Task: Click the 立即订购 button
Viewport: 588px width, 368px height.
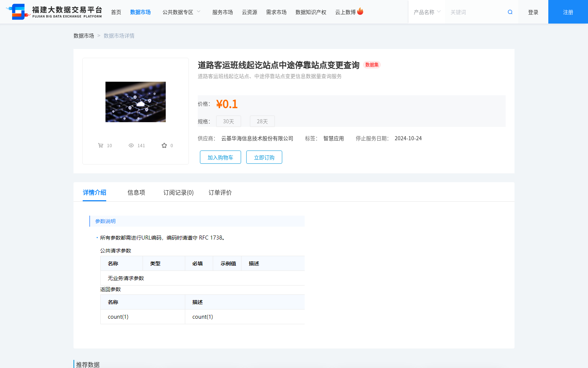Action: 264,157
